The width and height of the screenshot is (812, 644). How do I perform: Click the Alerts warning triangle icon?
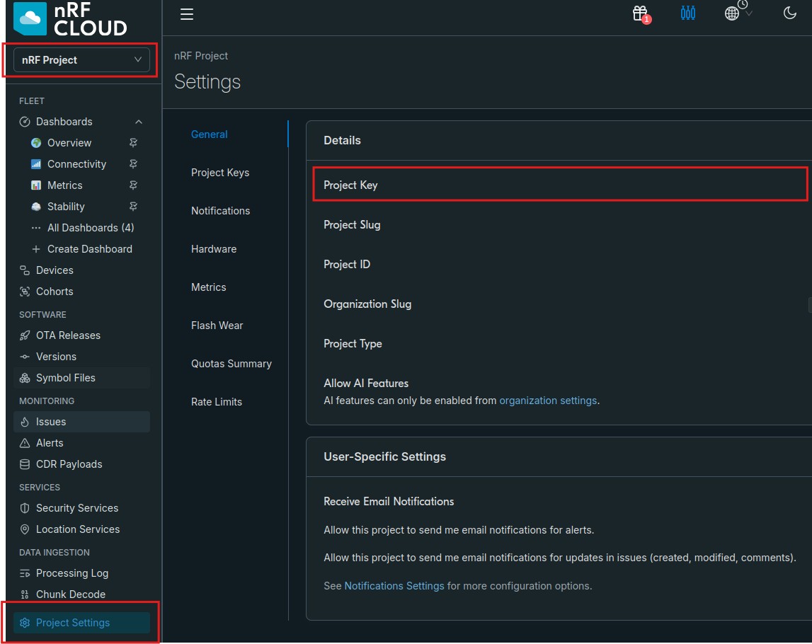[24, 443]
